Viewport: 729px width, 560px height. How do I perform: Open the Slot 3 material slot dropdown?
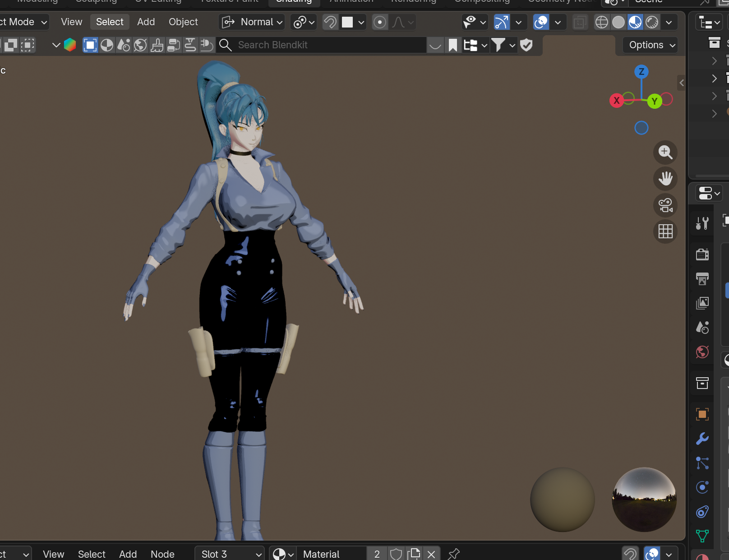click(x=230, y=554)
